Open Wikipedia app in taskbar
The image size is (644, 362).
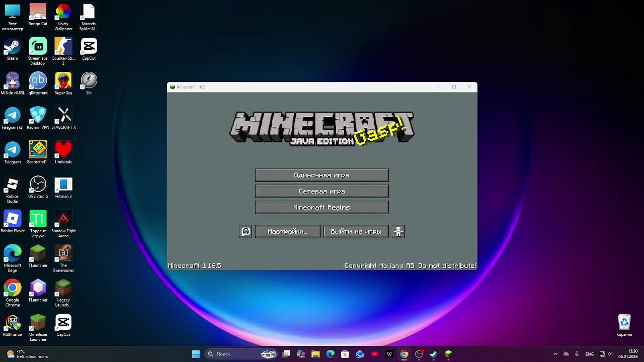[x=389, y=354]
